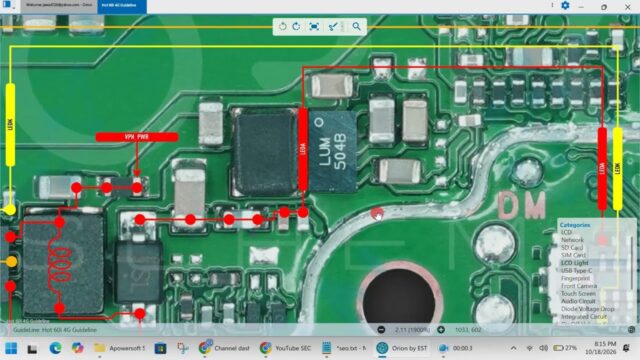Open Orion settings gear
The height and width of the screenshot is (360, 640).
point(565,6)
